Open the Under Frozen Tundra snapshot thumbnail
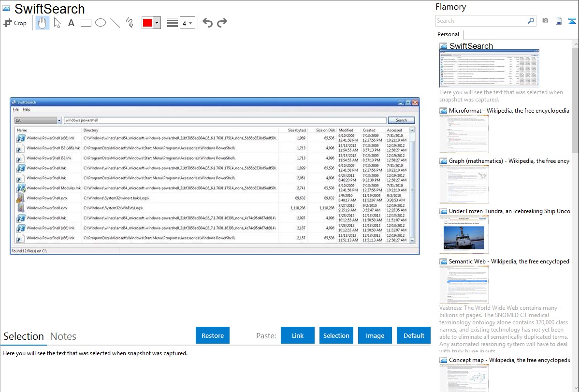579x392 pixels. coord(464,234)
